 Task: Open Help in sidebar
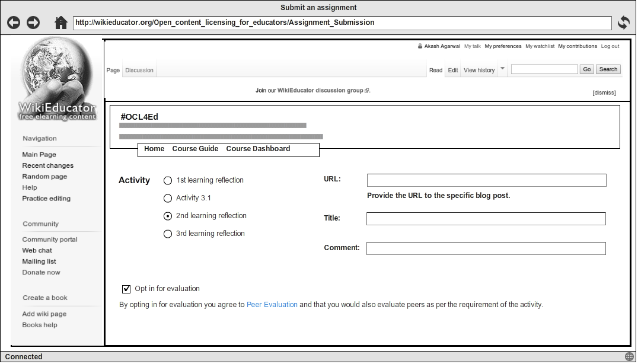point(30,187)
